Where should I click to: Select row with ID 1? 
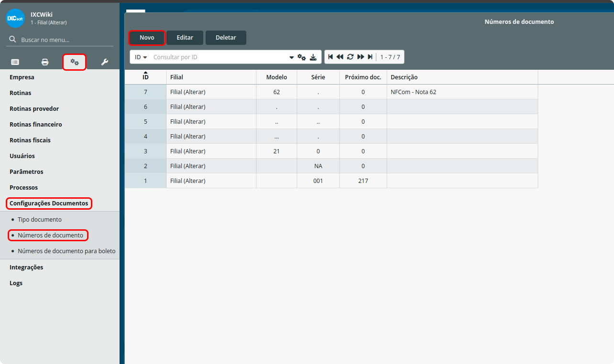[x=331, y=181]
